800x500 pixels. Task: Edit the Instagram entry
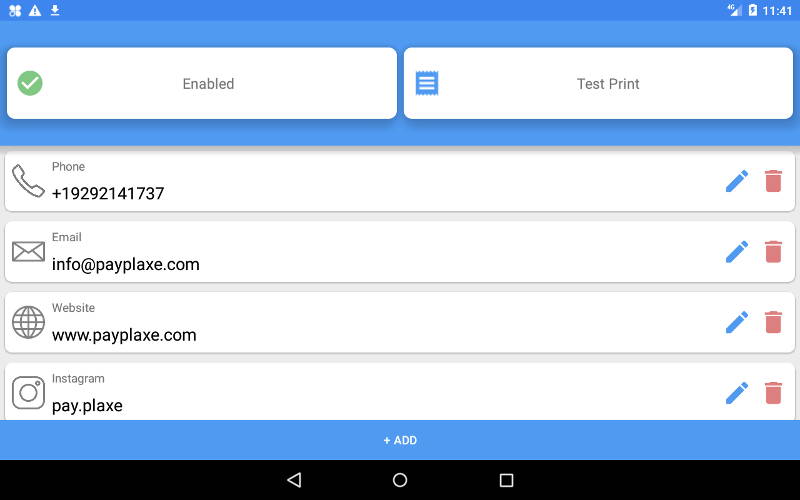coord(737,393)
